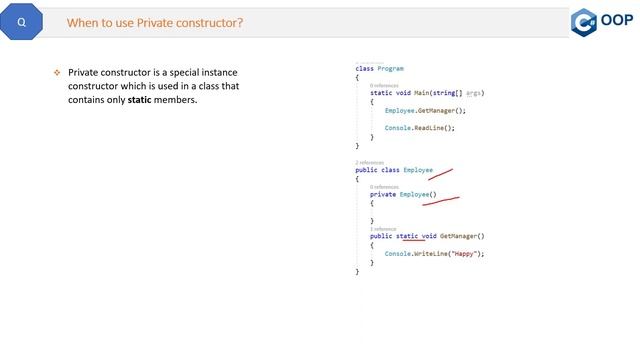The height and width of the screenshot is (360, 640).
Task: Click 'Console.WriteLine("Happy");' code line
Action: (x=434, y=254)
